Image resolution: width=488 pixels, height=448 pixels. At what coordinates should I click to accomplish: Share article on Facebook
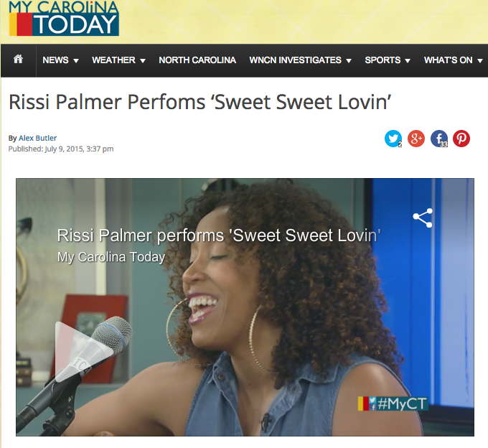(x=439, y=139)
